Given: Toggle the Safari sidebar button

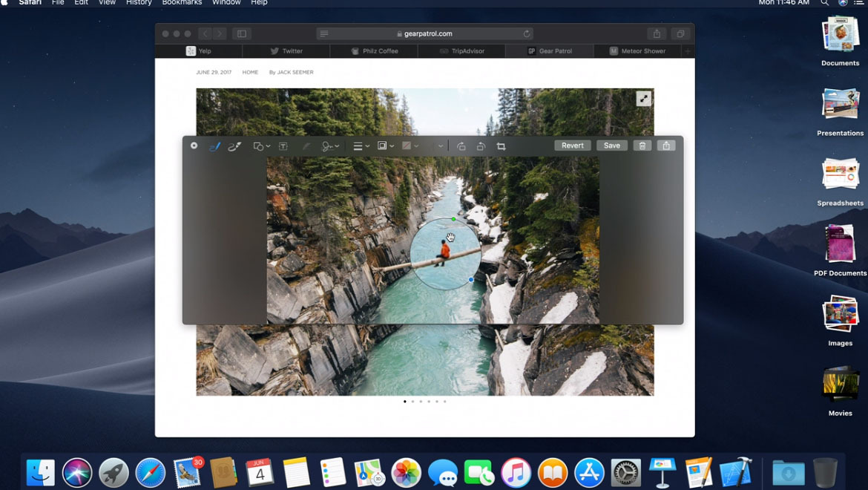Looking at the screenshot, I should click(242, 33).
